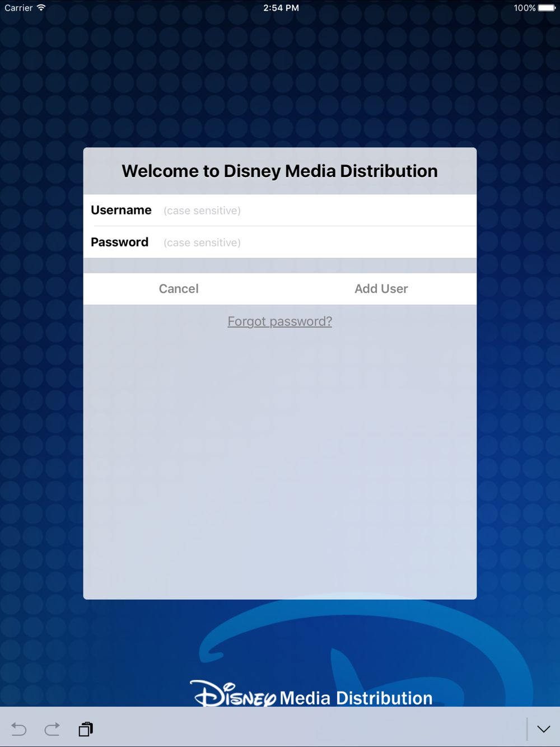Tap the Carrier label in status bar
560x747 pixels.
[18, 8]
